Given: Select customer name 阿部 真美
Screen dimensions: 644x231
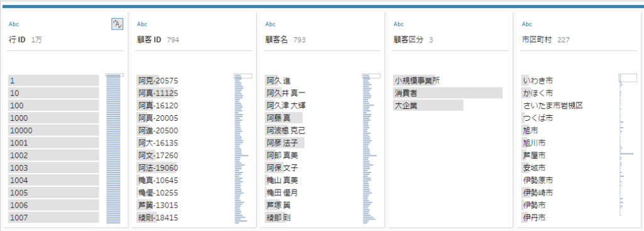Looking at the screenshot, I should [x=282, y=155].
